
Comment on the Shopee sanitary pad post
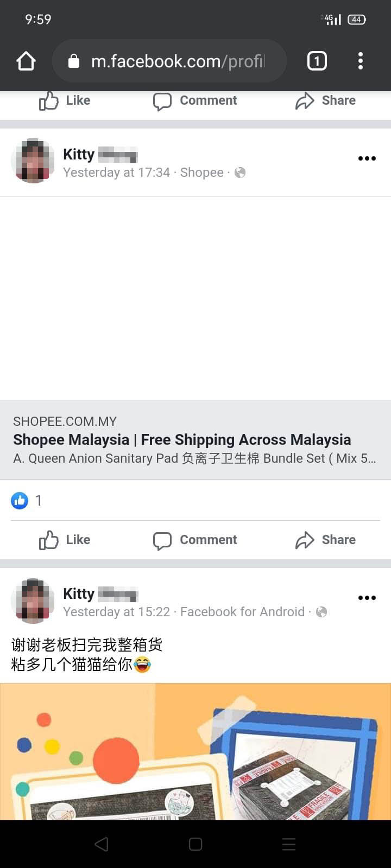click(x=195, y=540)
